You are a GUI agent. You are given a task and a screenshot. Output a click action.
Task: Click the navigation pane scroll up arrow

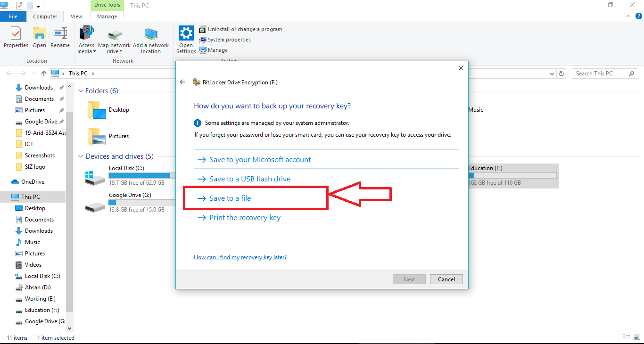tap(69, 88)
